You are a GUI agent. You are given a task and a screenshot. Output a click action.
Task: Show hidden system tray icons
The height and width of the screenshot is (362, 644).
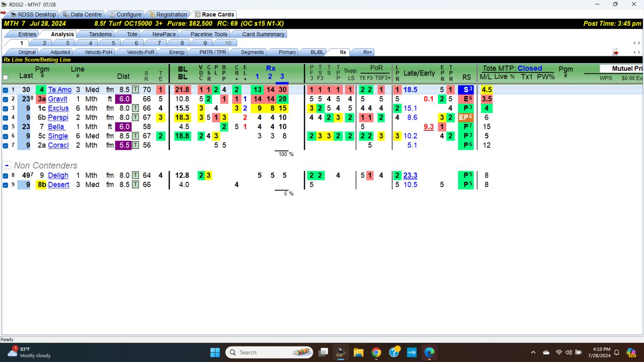coord(533,353)
